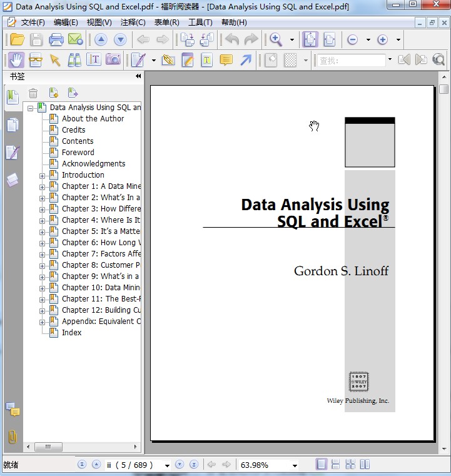Select the blue Arrow drawing tool
451x476 pixels.
246,59
